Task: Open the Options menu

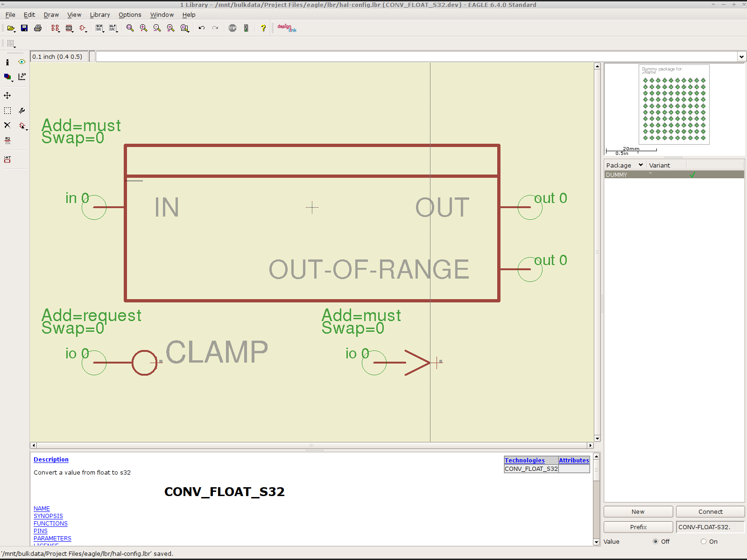Action: 130,15
